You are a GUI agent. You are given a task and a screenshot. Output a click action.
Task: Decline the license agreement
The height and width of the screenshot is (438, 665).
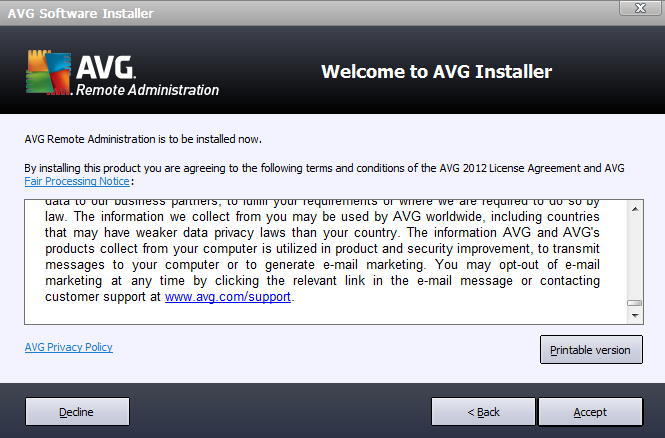77,411
